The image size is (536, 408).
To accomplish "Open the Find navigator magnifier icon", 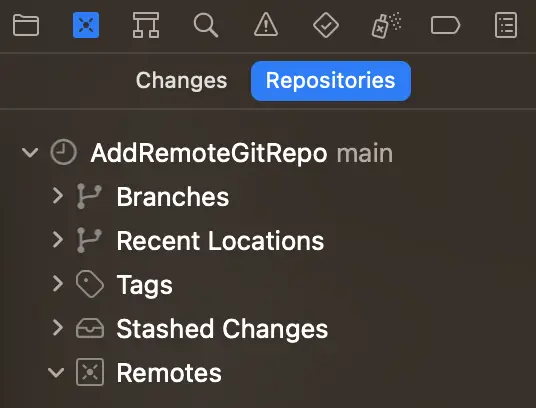I will click(206, 25).
